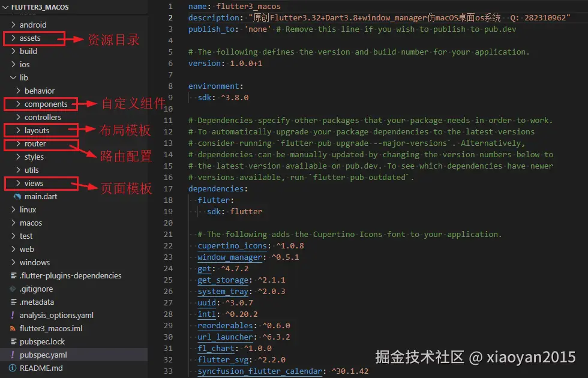Collapse the lib folder chevron
The height and width of the screenshot is (378, 588).
(13, 77)
